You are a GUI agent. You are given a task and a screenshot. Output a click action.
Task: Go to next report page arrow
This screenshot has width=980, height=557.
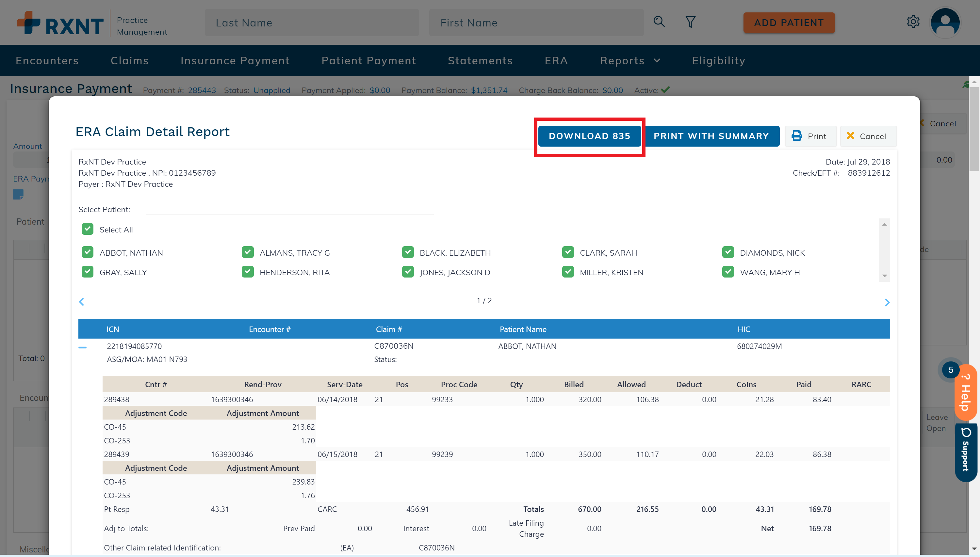(x=887, y=303)
